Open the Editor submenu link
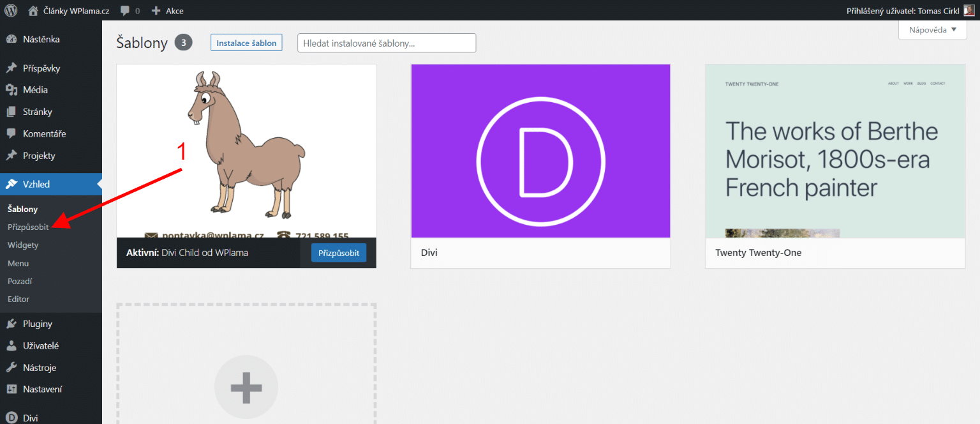 tap(19, 299)
